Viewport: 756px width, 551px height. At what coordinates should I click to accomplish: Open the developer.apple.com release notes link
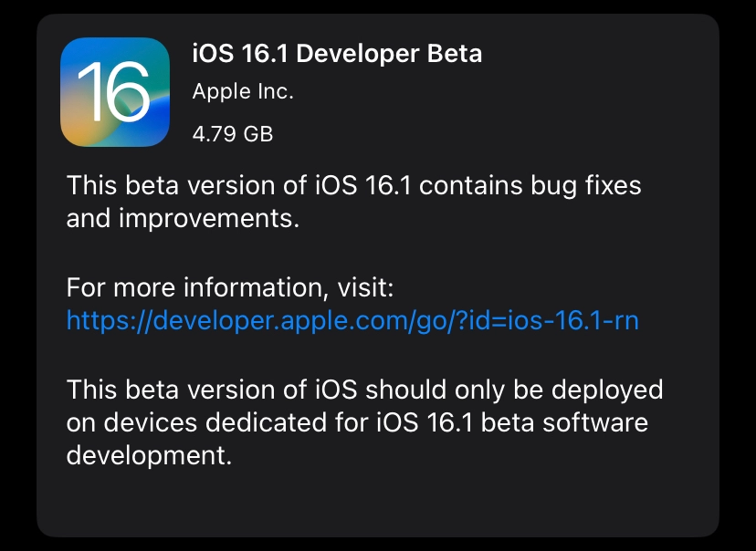click(353, 321)
